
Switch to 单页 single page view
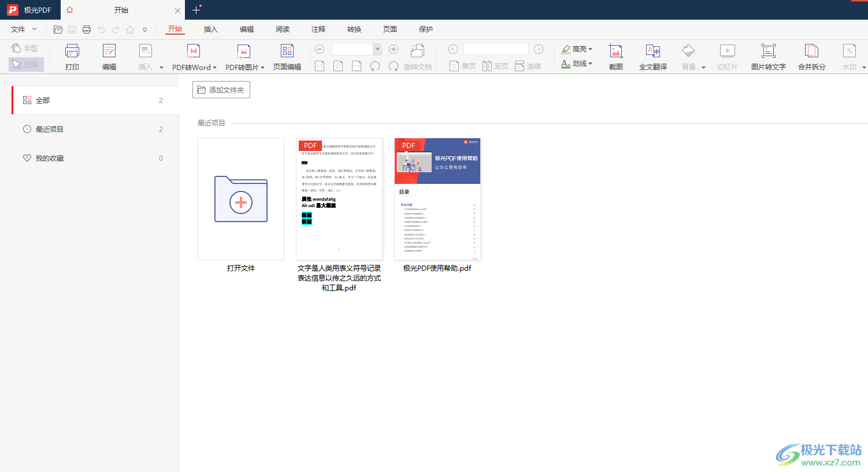coord(462,66)
